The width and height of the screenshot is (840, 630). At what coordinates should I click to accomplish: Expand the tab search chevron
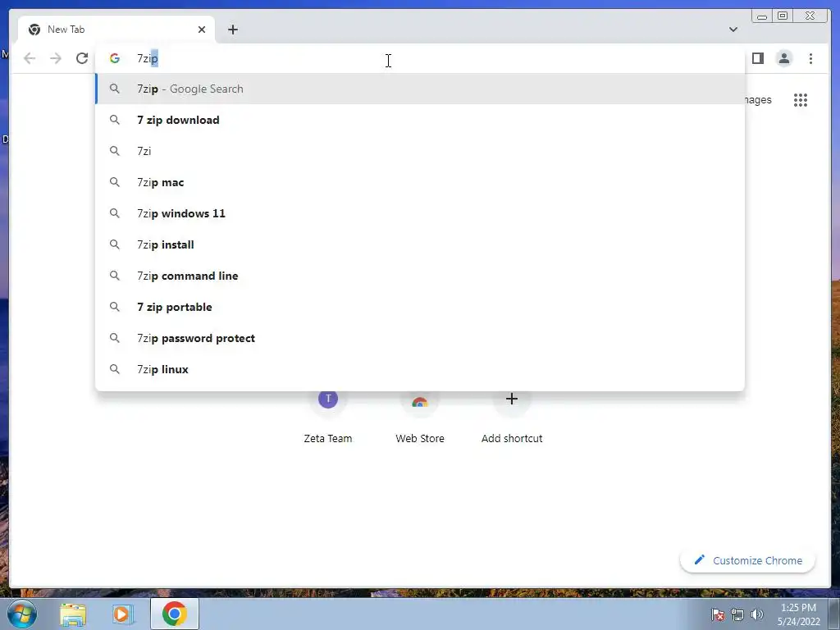(x=733, y=30)
